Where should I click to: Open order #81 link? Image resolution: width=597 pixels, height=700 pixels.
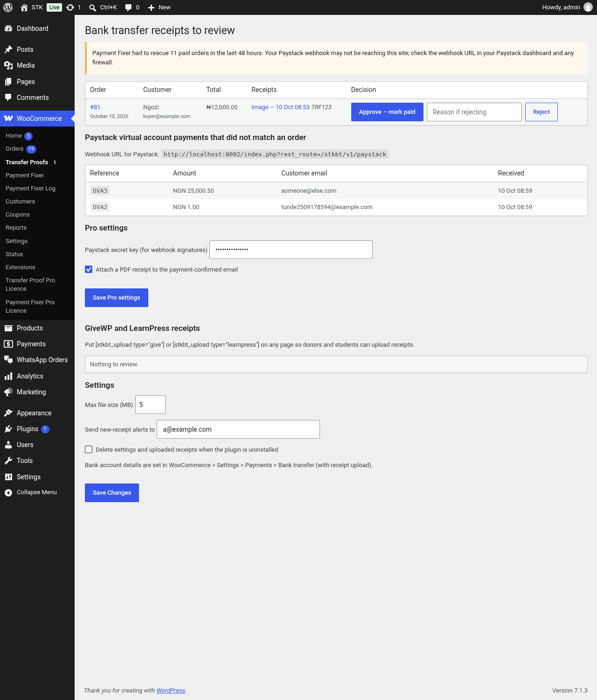[95, 107]
